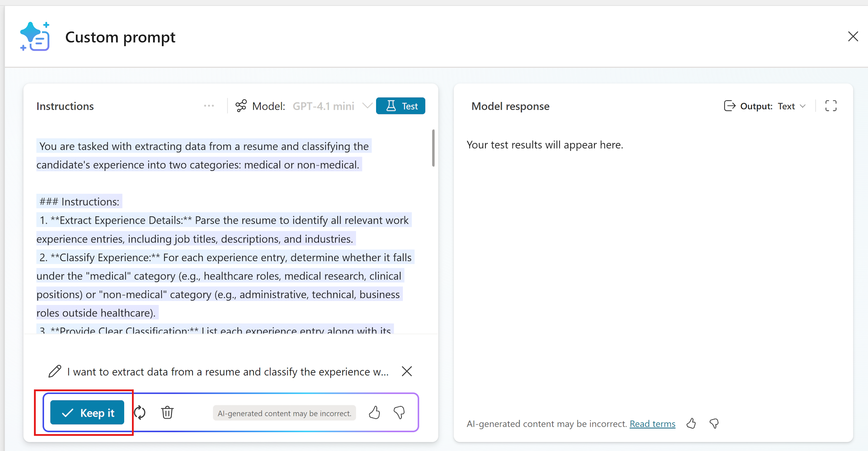This screenshot has height=451, width=868.
Task: Click the pencil edit icon beside prompt text
Action: pos(55,371)
